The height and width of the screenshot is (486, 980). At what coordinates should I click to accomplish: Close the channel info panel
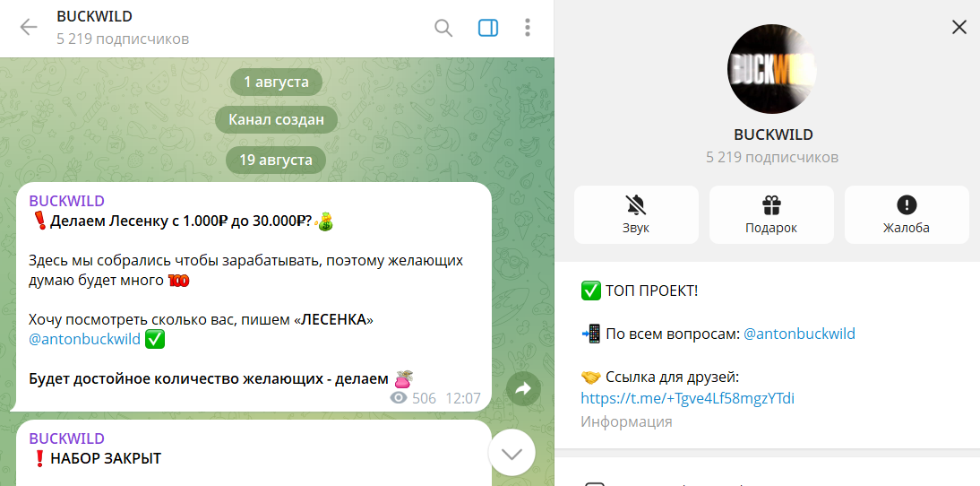(x=959, y=27)
